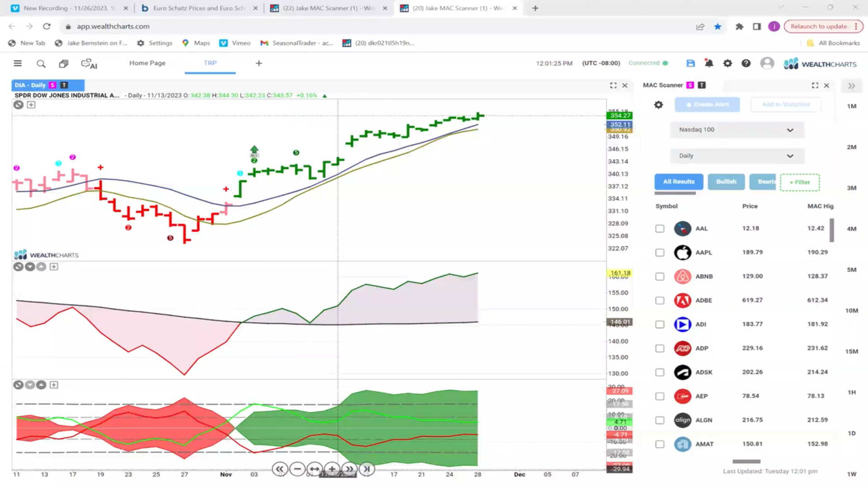Add a new workspace tab
The image size is (868, 488).
coord(259,63)
